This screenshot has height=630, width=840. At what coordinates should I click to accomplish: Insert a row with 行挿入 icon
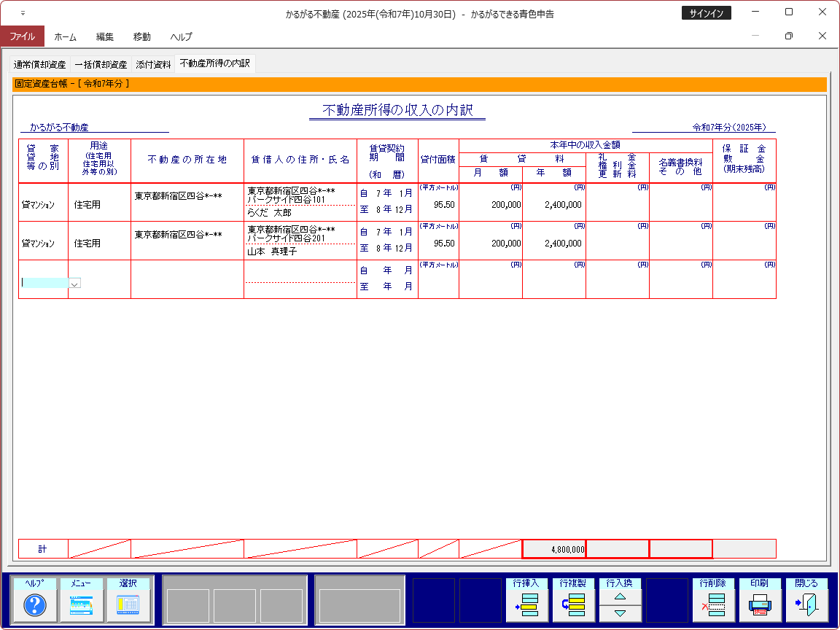(527, 604)
